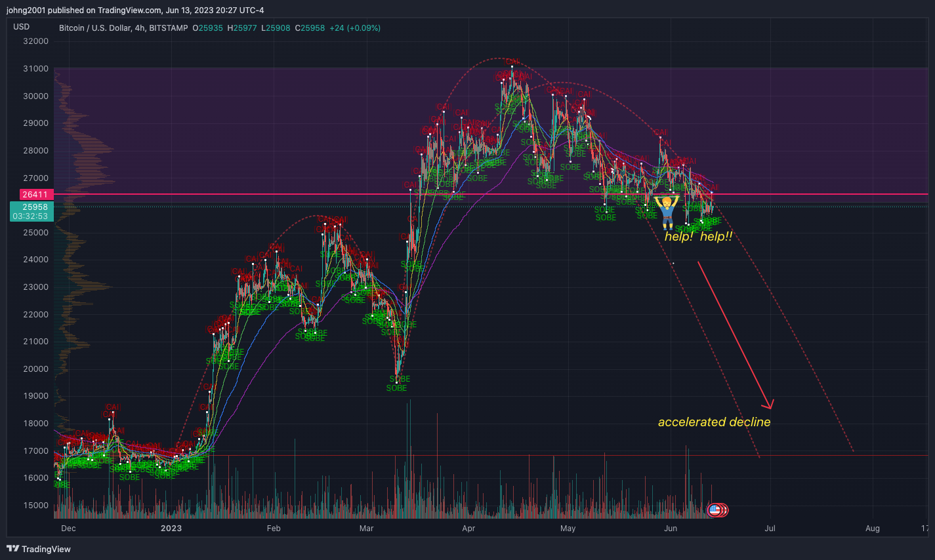935x560 pixels.
Task: Click the green 25958 current price label
Action: point(35,207)
